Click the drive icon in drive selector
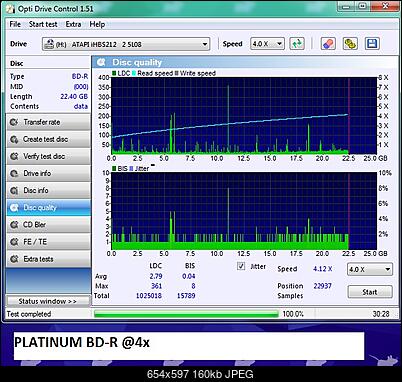Viewport: 402px width, 382px height. tap(49, 44)
